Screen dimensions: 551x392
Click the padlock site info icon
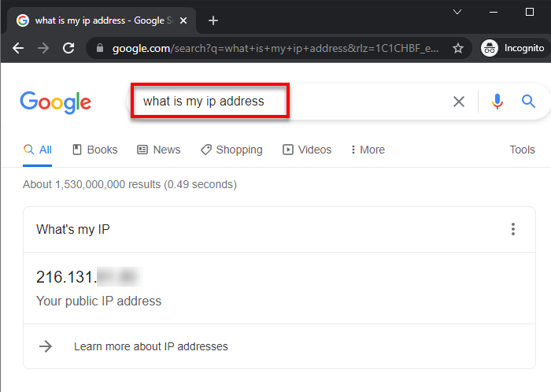[100, 48]
